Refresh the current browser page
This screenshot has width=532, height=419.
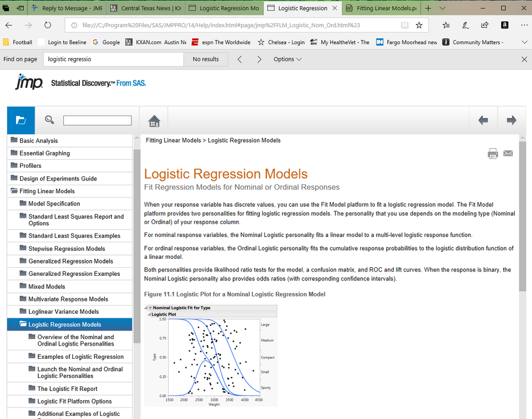[47, 25]
